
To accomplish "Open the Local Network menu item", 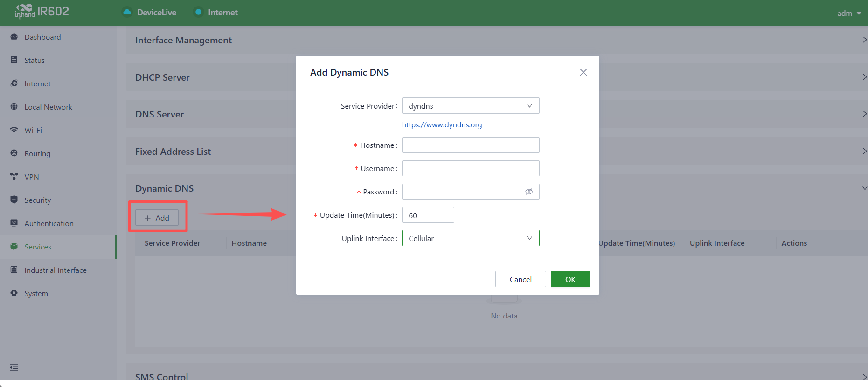I will pos(58,107).
